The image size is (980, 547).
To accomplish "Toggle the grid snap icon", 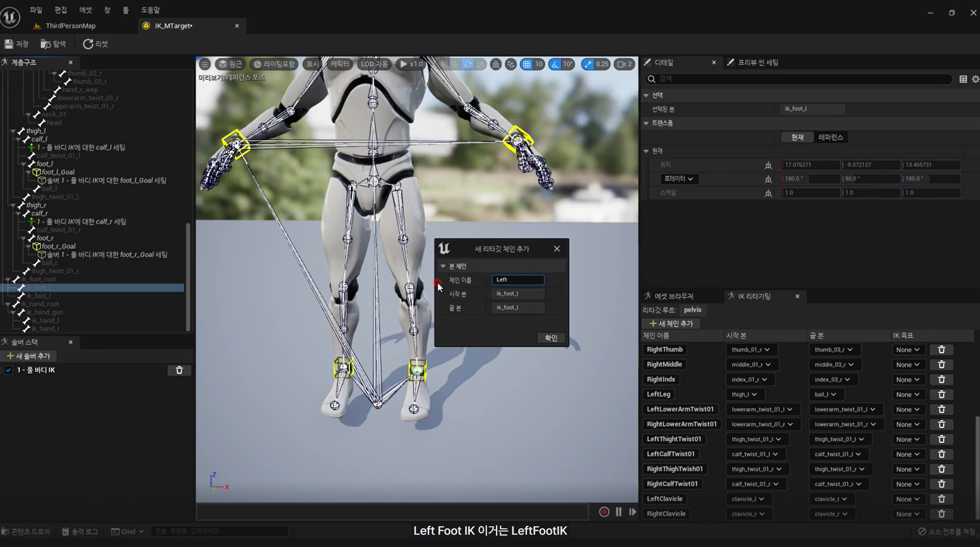I will [x=527, y=64].
